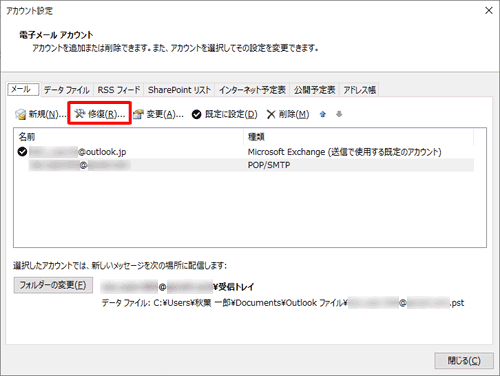Click the Change (変更) account icon
This screenshot has width=500, height=376.
point(138,114)
